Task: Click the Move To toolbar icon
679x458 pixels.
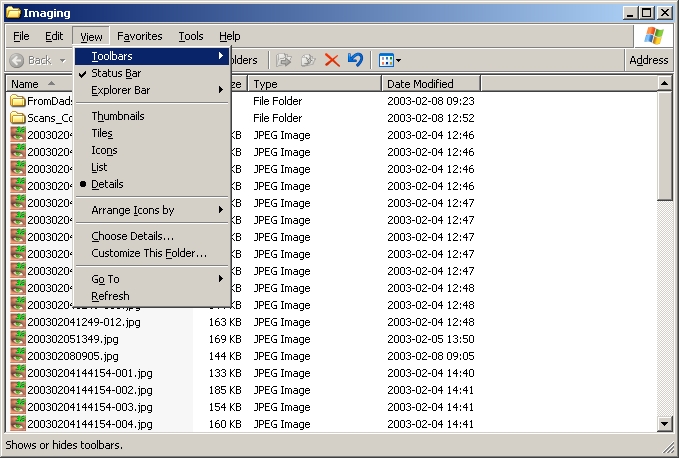Action: (285, 60)
